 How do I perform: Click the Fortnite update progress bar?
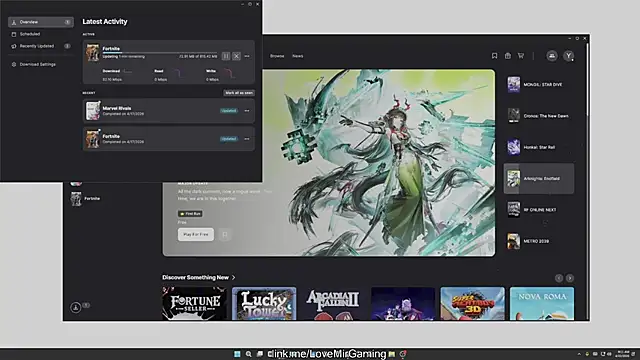click(160, 53)
